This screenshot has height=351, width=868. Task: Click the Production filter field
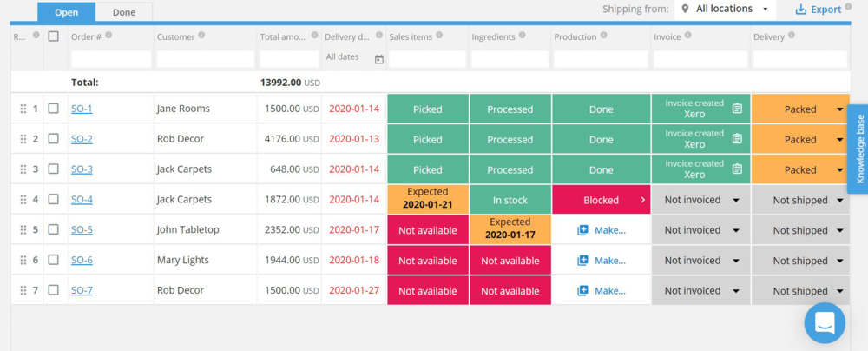[602, 59]
